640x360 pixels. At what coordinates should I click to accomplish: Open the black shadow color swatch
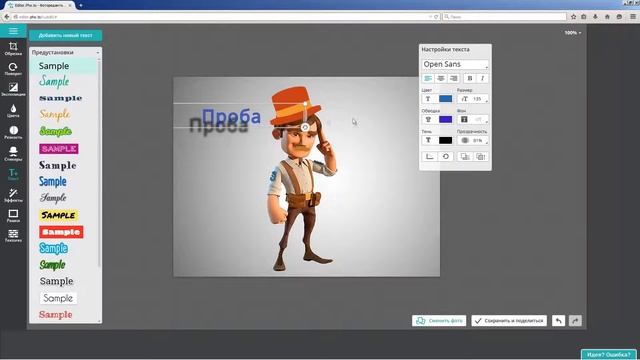[445, 140]
